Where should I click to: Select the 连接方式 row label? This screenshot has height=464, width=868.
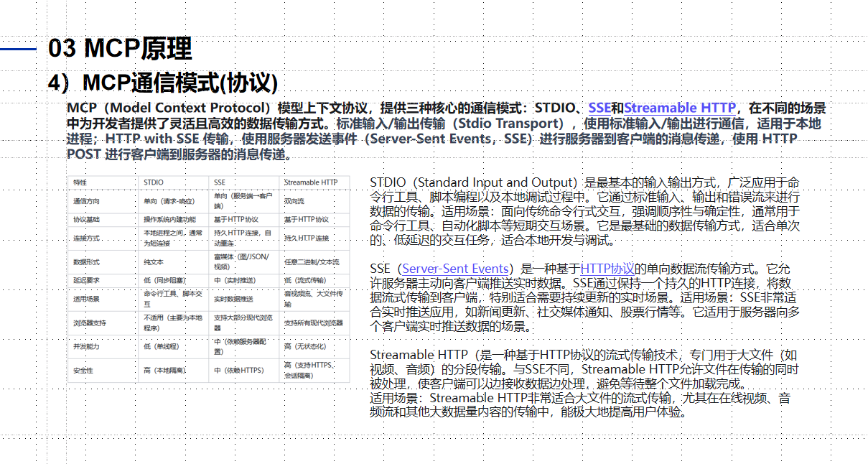tap(86, 238)
